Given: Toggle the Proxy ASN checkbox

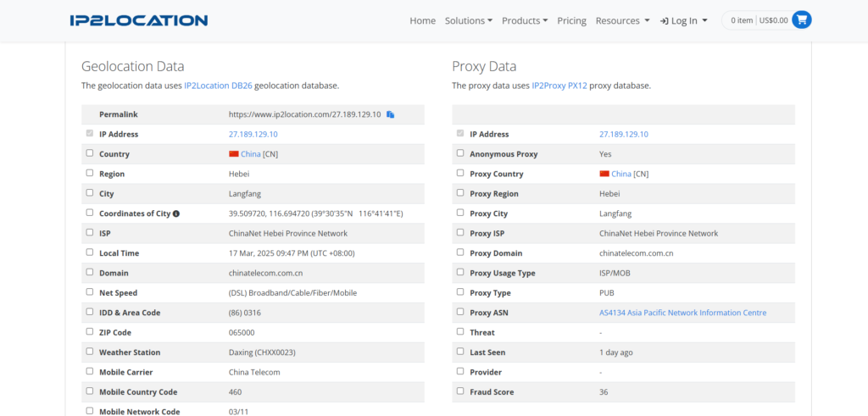Looking at the screenshot, I should pos(460,313).
